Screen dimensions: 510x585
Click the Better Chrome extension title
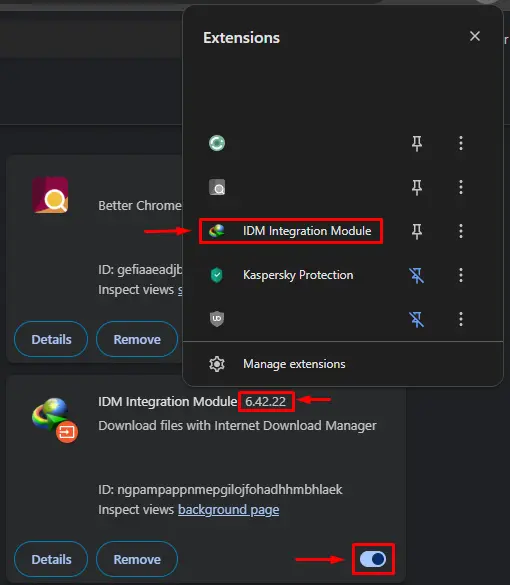tap(140, 206)
